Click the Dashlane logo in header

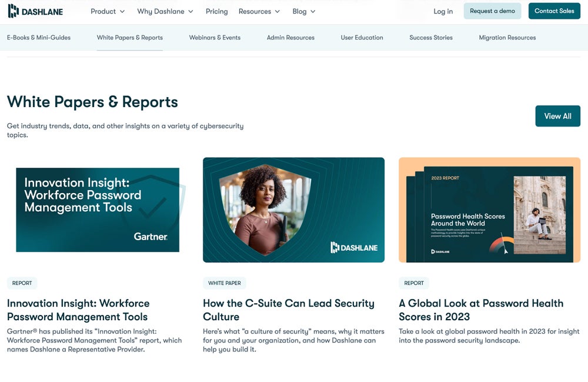click(x=35, y=11)
